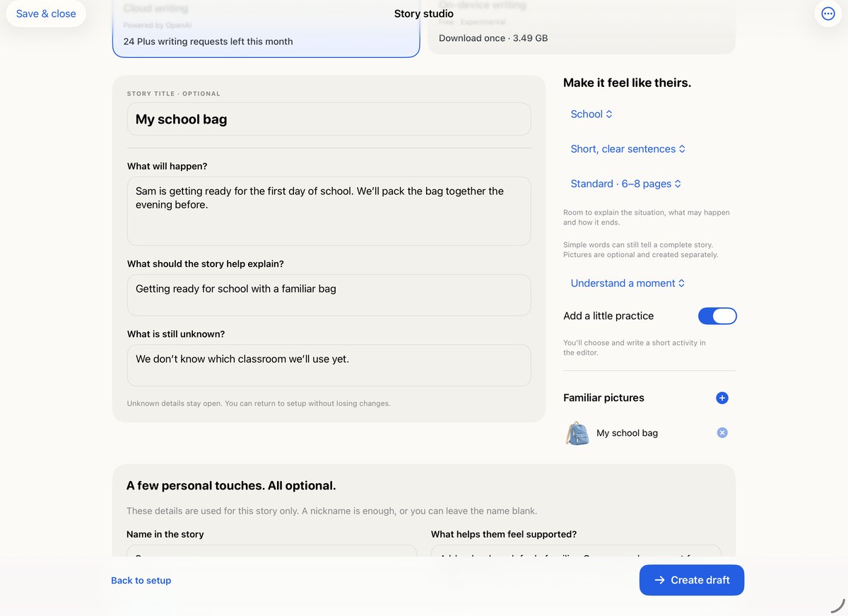Click the Save & close button
This screenshot has height=616, width=848.
(x=46, y=13)
